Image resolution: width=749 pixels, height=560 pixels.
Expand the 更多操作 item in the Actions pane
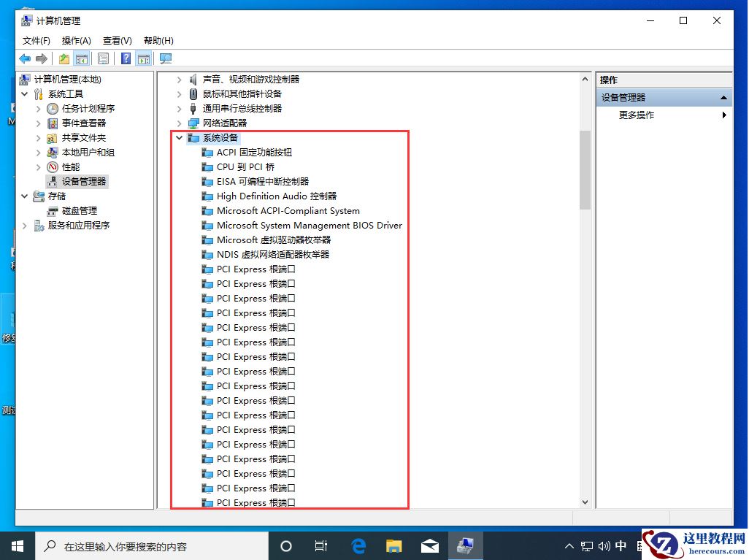[723, 115]
